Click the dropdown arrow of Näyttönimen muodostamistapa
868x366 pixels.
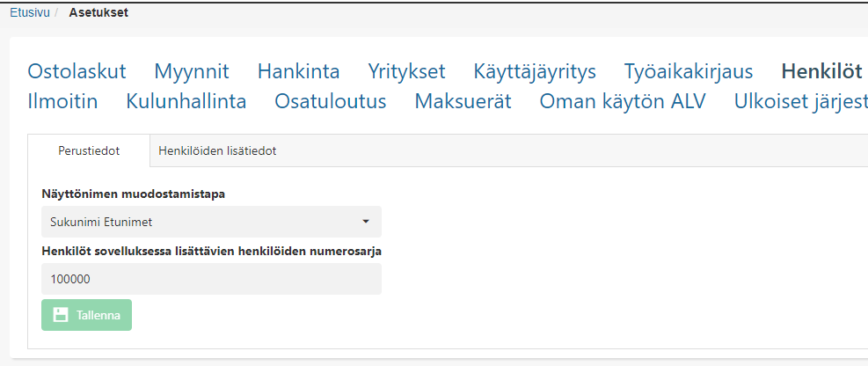point(365,222)
